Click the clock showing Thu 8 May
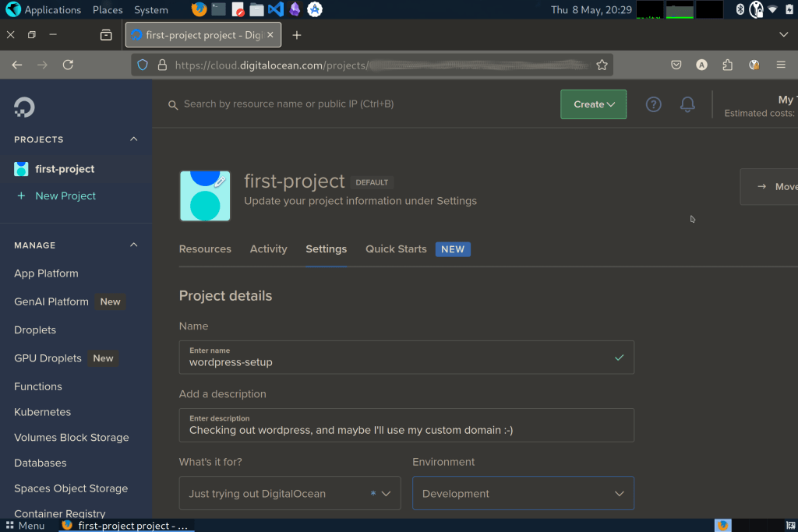 (x=591, y=9)
